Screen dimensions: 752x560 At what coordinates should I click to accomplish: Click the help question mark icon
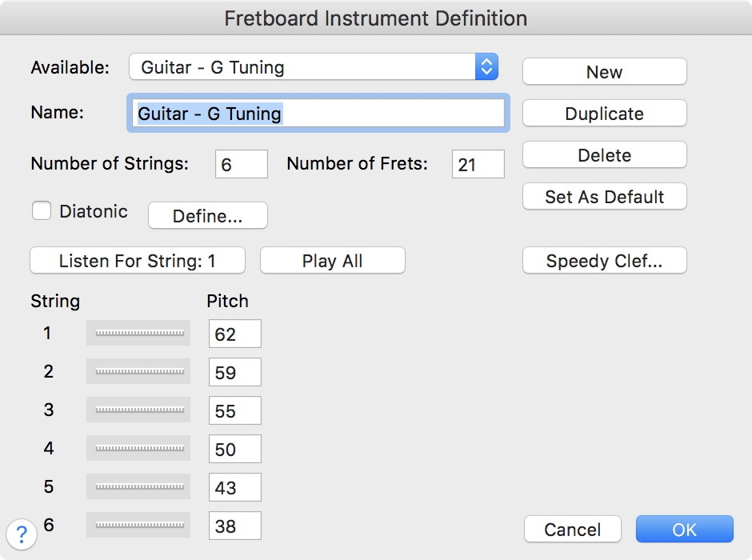pyautogui.click(x=22, y=533)
